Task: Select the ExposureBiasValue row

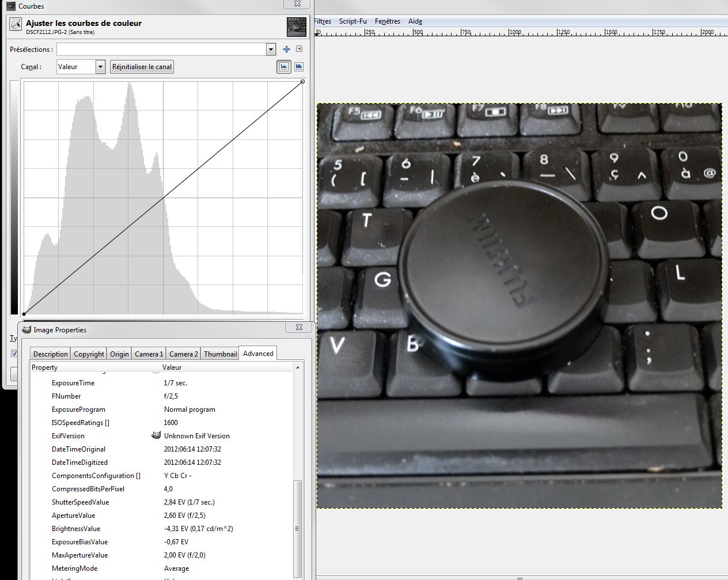Action: 162,542
